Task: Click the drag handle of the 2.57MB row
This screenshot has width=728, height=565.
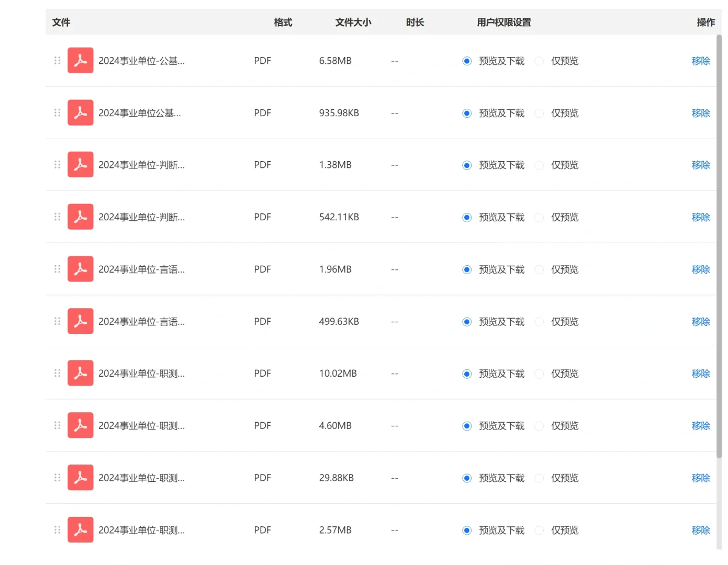Action: (58, 530)
